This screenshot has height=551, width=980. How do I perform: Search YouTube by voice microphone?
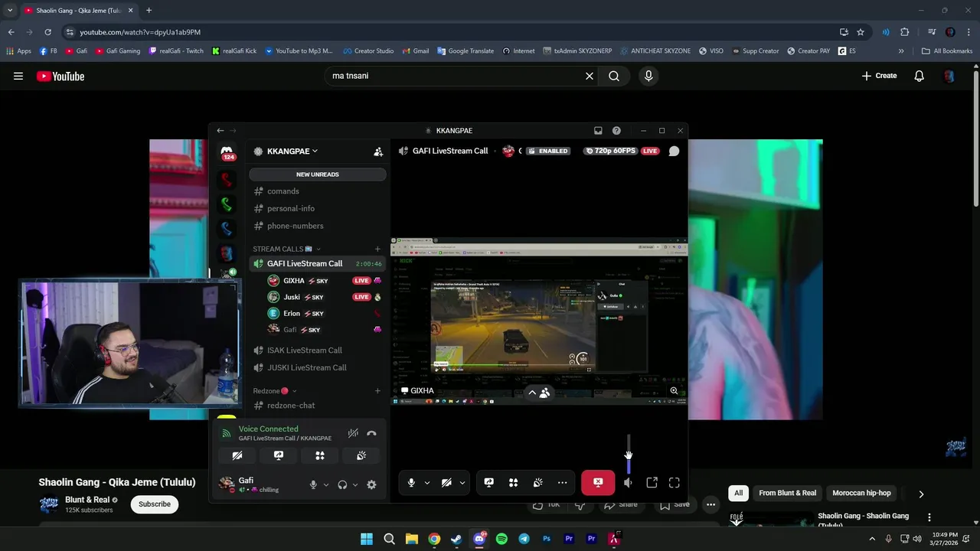[648, 76]
